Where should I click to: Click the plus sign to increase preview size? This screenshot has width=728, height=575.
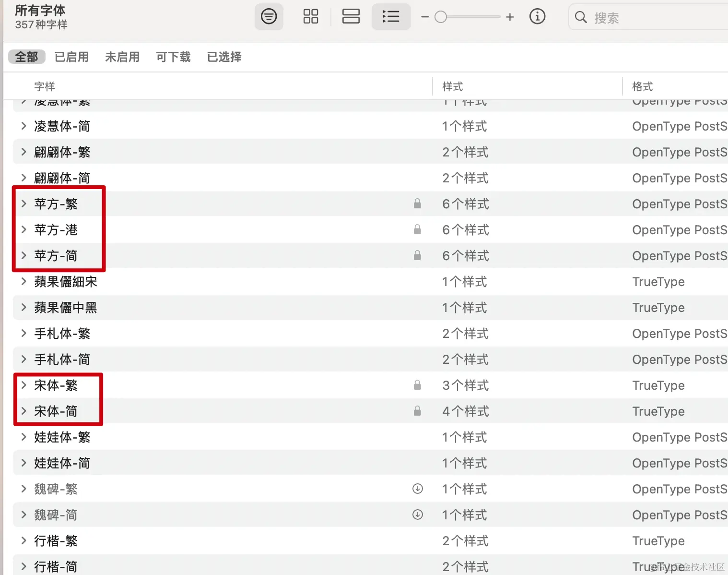point(510,17)
